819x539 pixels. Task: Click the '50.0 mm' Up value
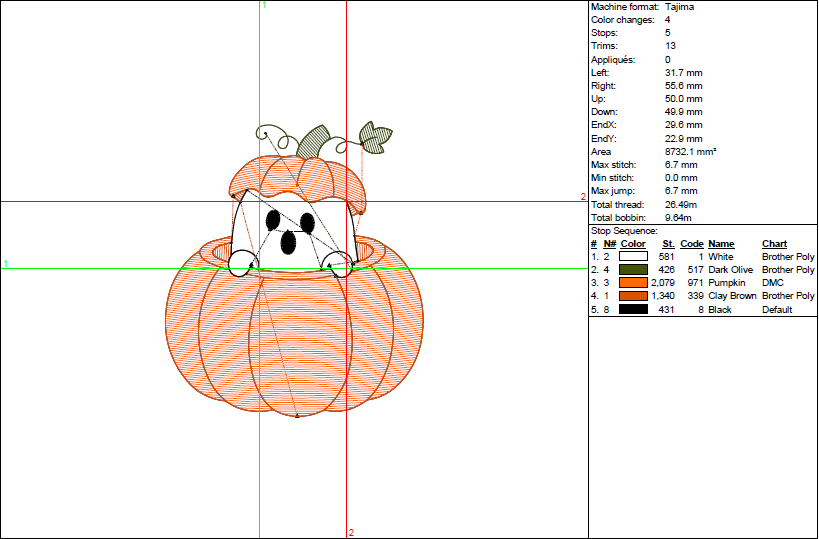tap(683, 99)
